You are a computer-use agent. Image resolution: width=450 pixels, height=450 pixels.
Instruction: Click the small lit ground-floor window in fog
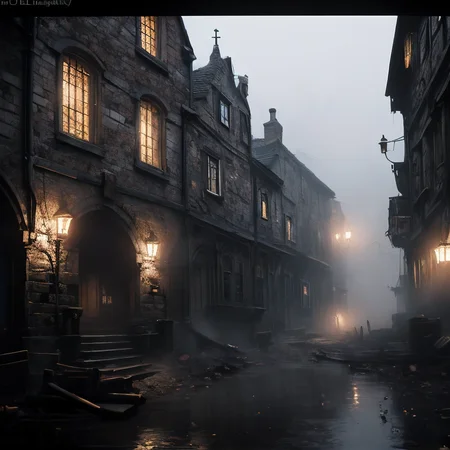click(305, 290)
